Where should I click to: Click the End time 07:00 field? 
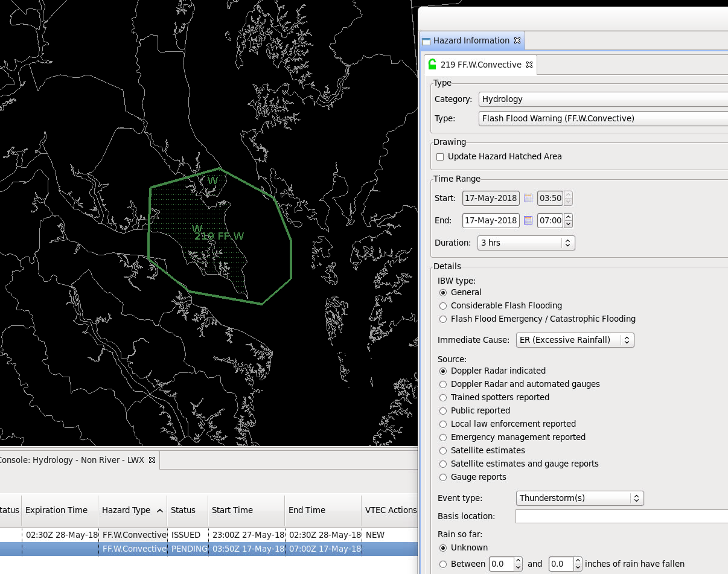point(551,220)
